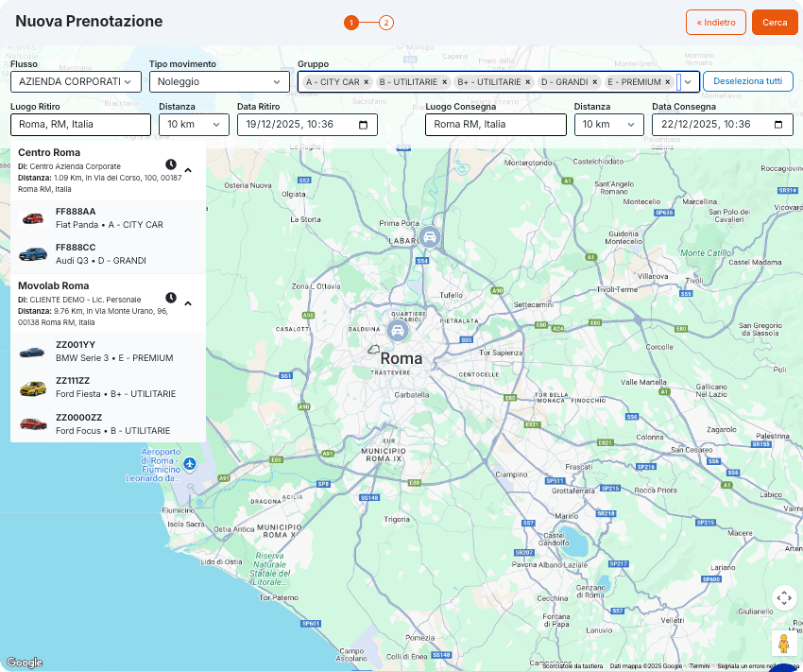Go to step 2 in the progress indicator
This screenshot has height=672, width=803.
coord(386,23)
